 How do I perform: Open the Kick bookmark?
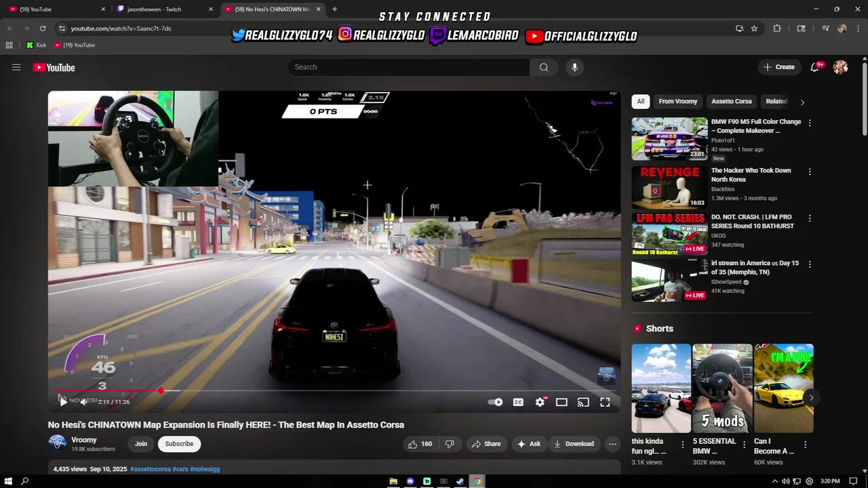(36, 45)
